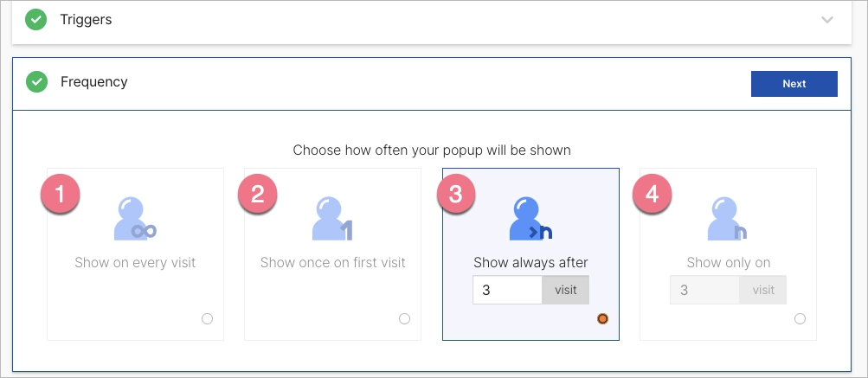Click the 'Show once on first visit' label
868x378 pixels.
tap(332, 262)
